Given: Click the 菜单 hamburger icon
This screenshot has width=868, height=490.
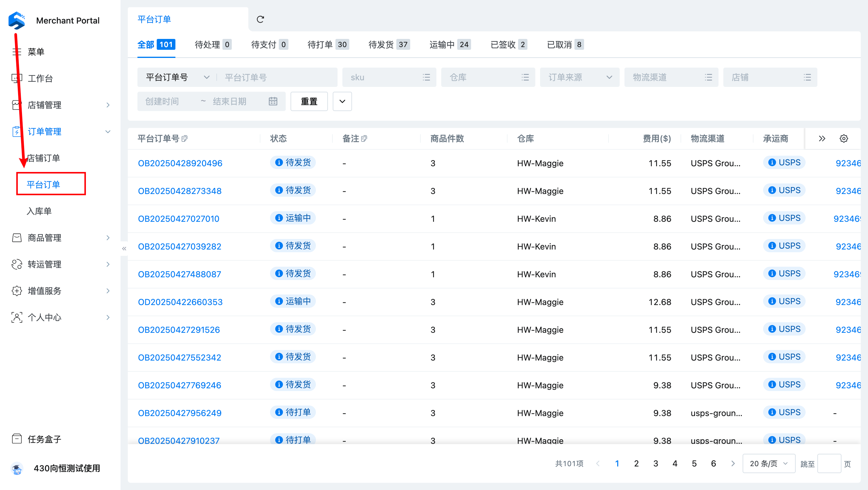Looking at the screenshot, I should tap(17, 52).
